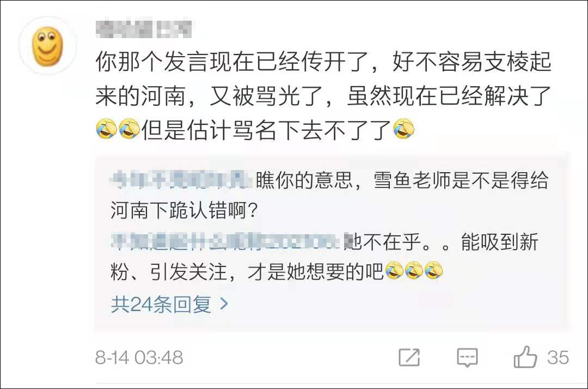Like the comment with thumbs-up icon

[x=525, y=357]
